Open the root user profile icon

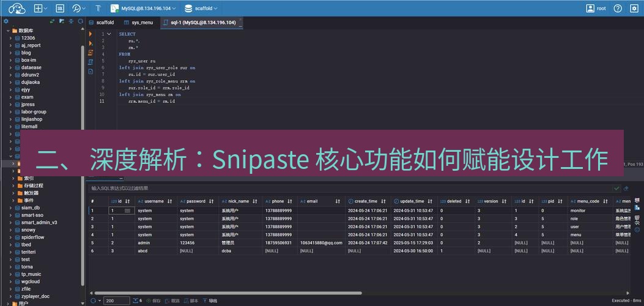click(590, 8)
